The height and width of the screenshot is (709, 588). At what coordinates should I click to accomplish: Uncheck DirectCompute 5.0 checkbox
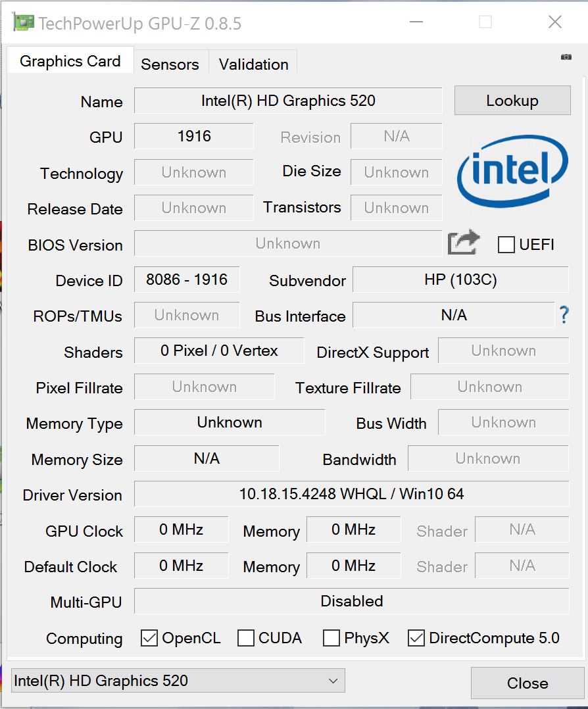[416, 638]
